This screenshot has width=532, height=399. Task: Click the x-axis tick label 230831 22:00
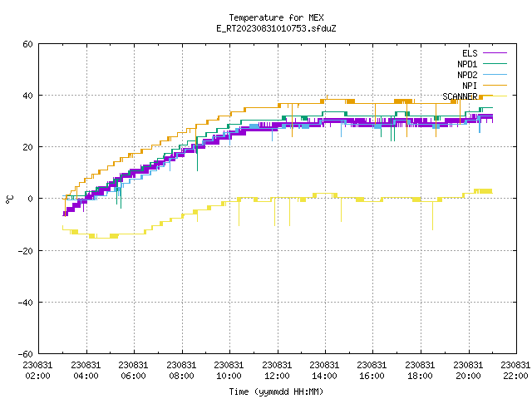click(x=515, y=371)
